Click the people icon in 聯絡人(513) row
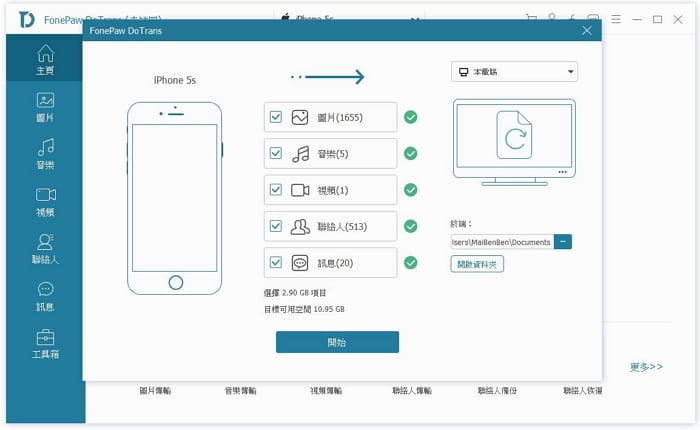 300,227
